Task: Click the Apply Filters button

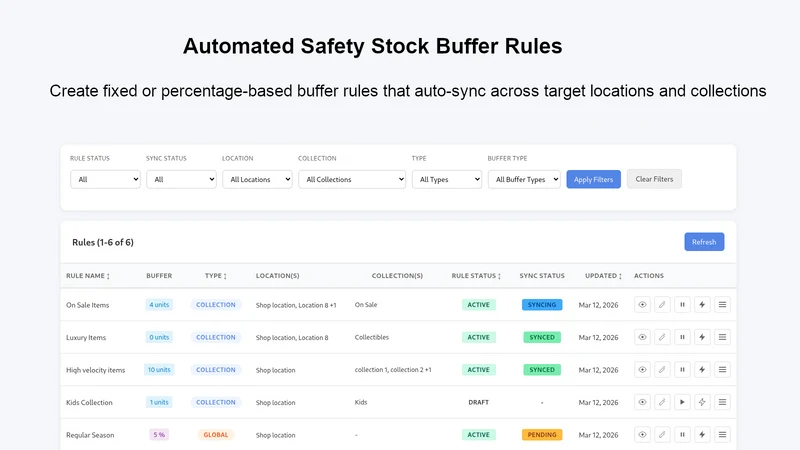Action: (x=593, y=179)
